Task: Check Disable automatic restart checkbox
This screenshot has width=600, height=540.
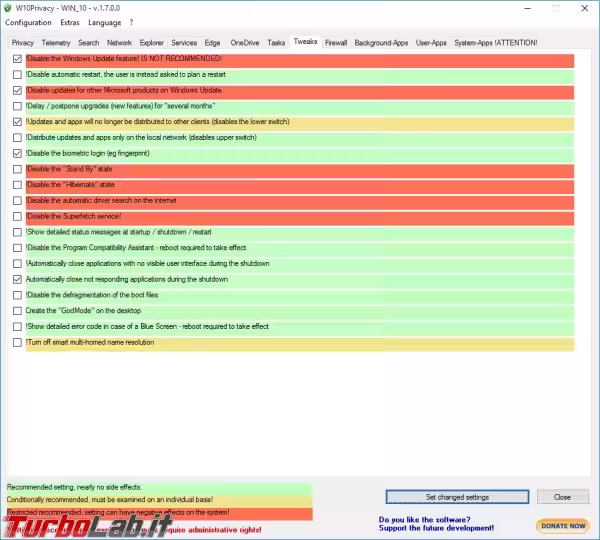Action: (x=17, y=75)
